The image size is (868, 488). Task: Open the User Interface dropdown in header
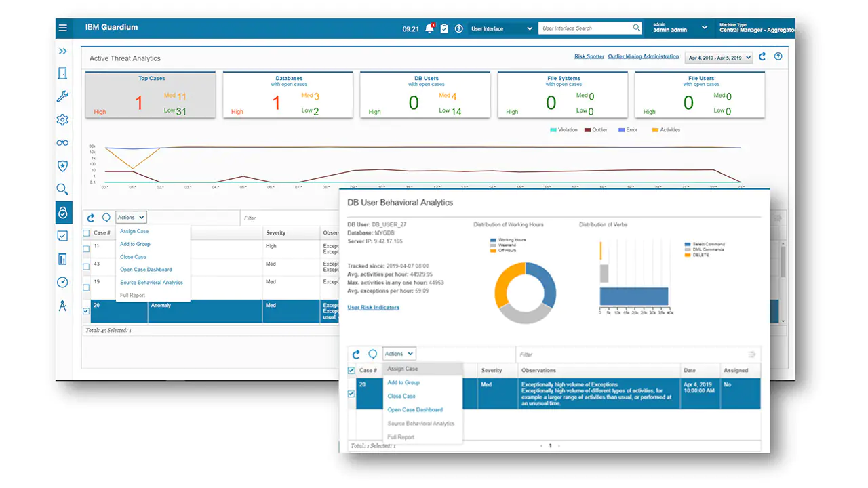[x=501, y=28]
